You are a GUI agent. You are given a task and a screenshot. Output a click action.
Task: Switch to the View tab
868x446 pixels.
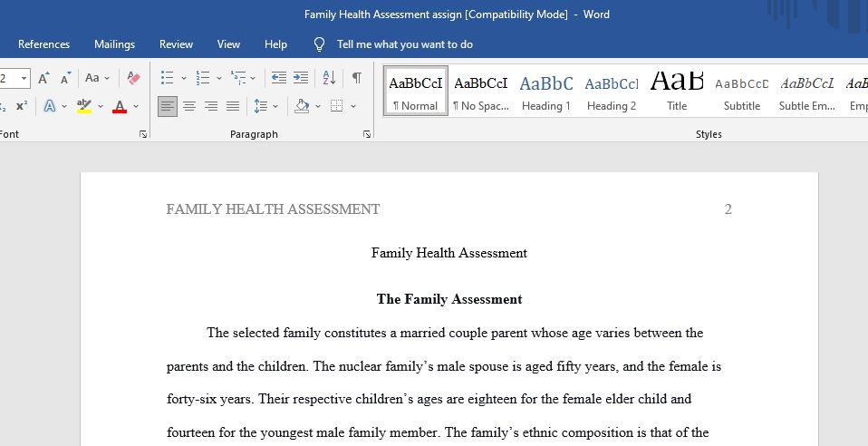coord(228,44)
